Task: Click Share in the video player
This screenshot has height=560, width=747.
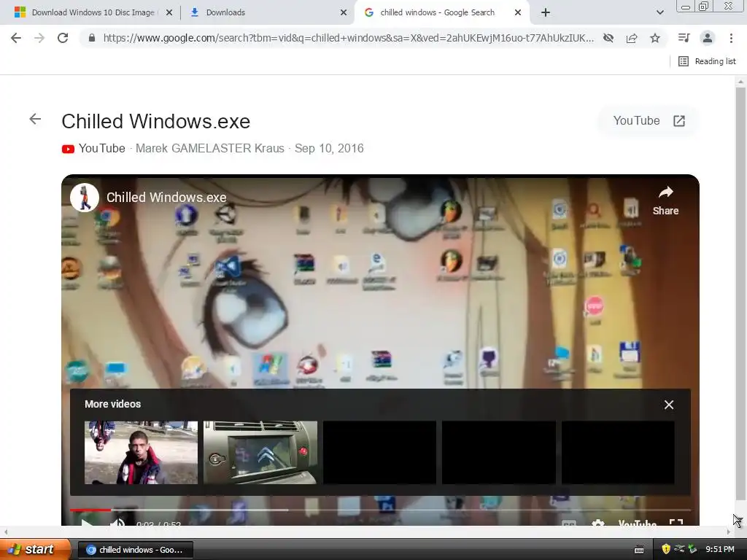Action: [665, 201]
